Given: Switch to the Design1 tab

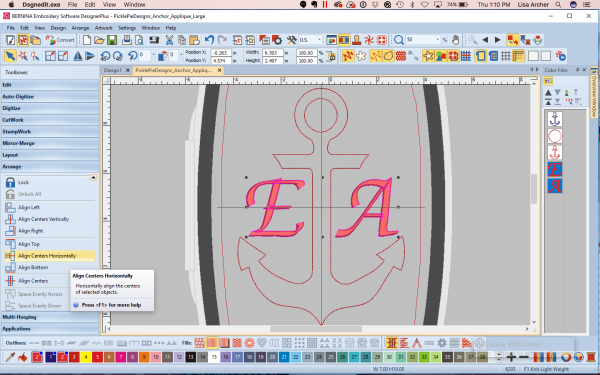Looking at the screenshot, I should click(113, 70).
